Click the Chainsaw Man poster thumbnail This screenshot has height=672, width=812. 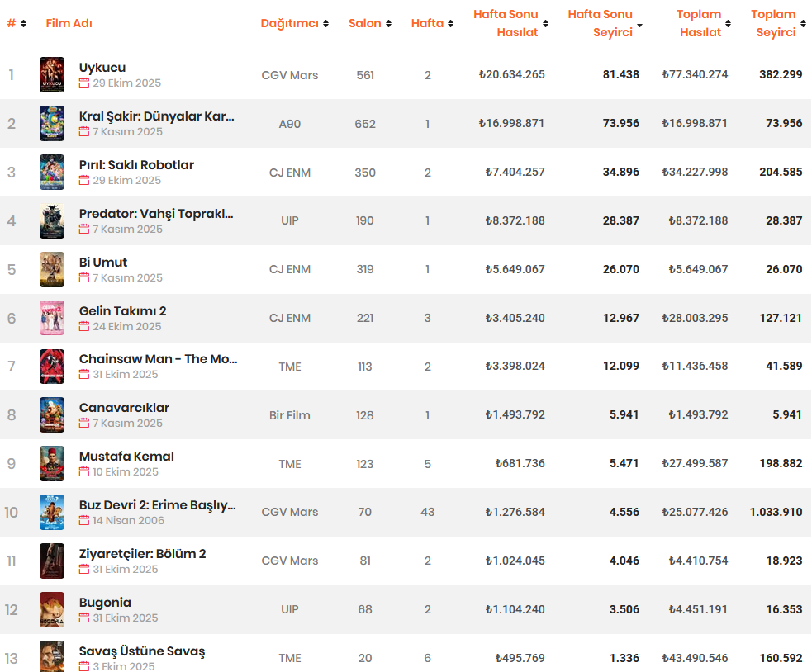pos(51,367)
